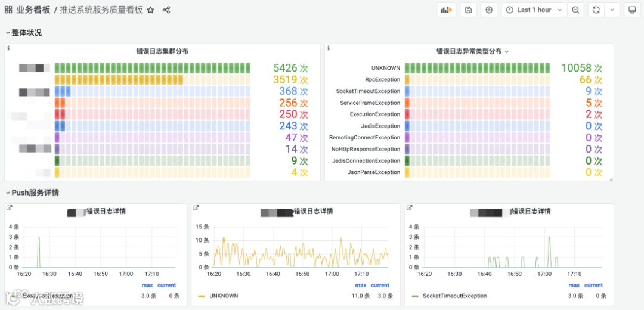Click 推送系统服务质量看板 dashboard title
This screenshot has width=644, height=310.
click(101, 10)
